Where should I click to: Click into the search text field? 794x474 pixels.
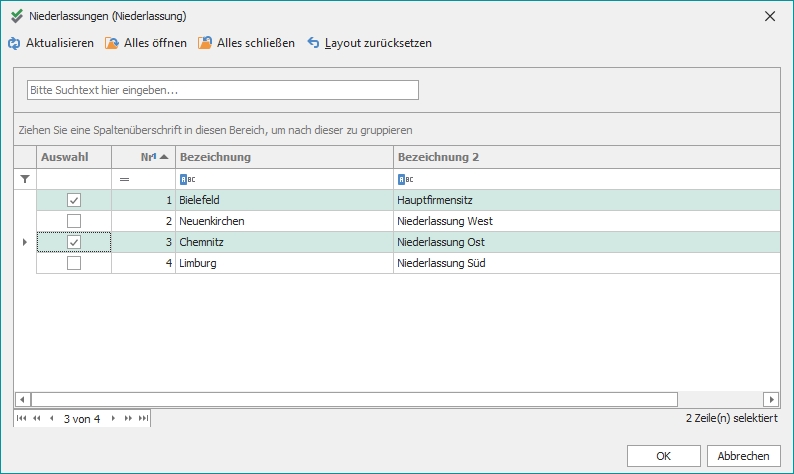(222, 90)
